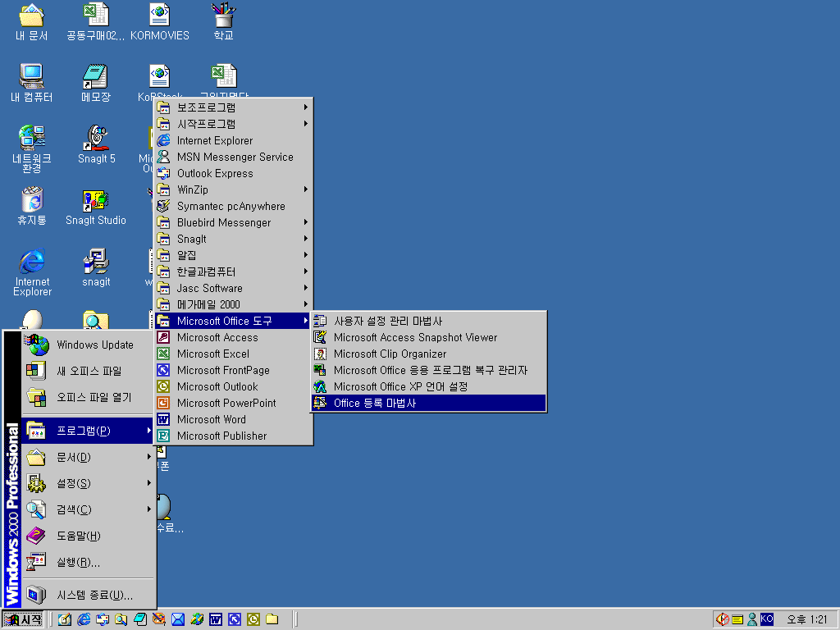The image size is (840, 630).
Task: Expand the 알집 submenu
Action: [x=233, y=255]
